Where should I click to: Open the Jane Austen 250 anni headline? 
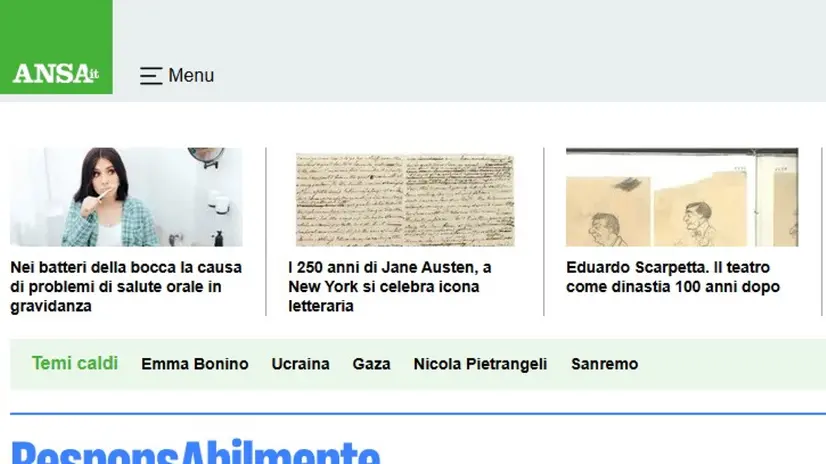coord(390,287)
